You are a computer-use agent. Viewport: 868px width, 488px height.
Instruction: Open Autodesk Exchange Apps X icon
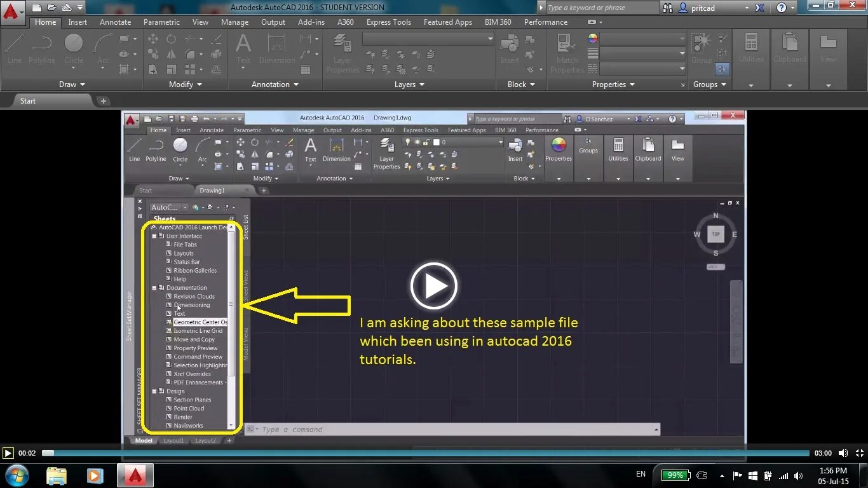759,8
